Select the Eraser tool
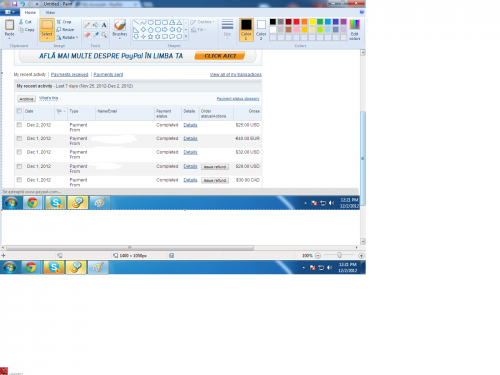The image size is (500, 375). pos(87,34)
